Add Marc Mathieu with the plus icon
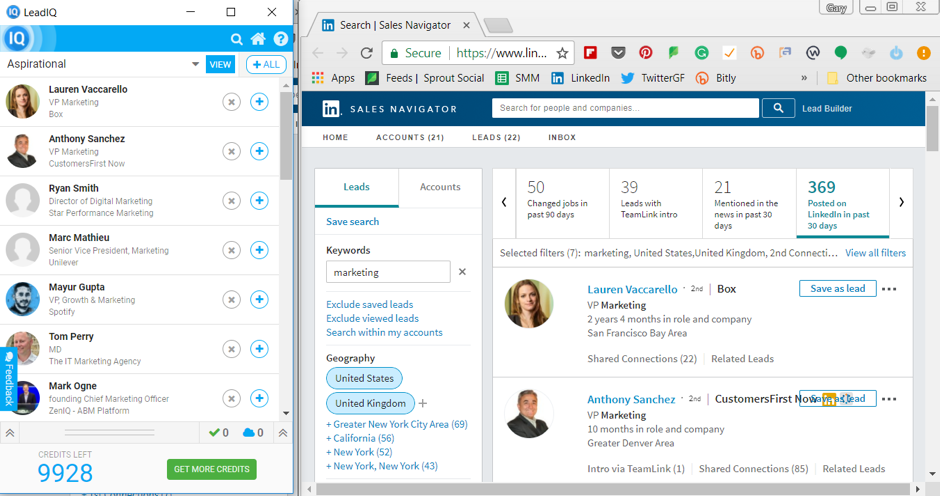The image size is (940, 496). (259, 250)
